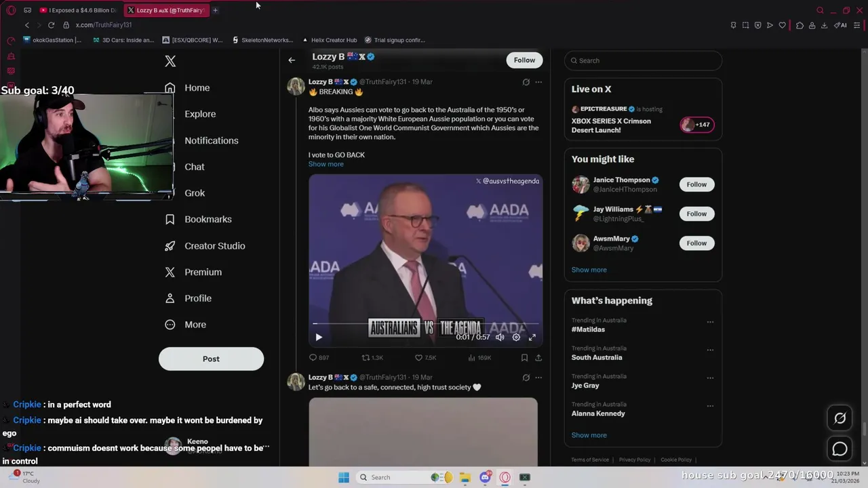Expand post text with Show more
868x488 pixels.
(325, 164)
